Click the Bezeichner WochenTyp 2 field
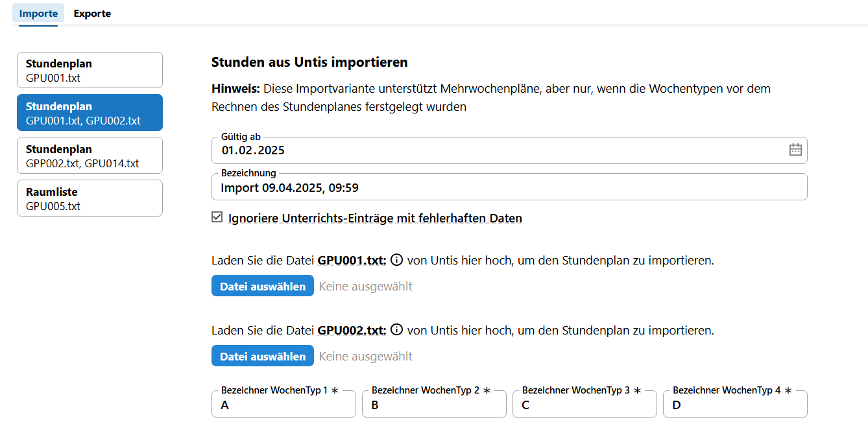This screenshot has width=868, height=424. click(434, 403)
